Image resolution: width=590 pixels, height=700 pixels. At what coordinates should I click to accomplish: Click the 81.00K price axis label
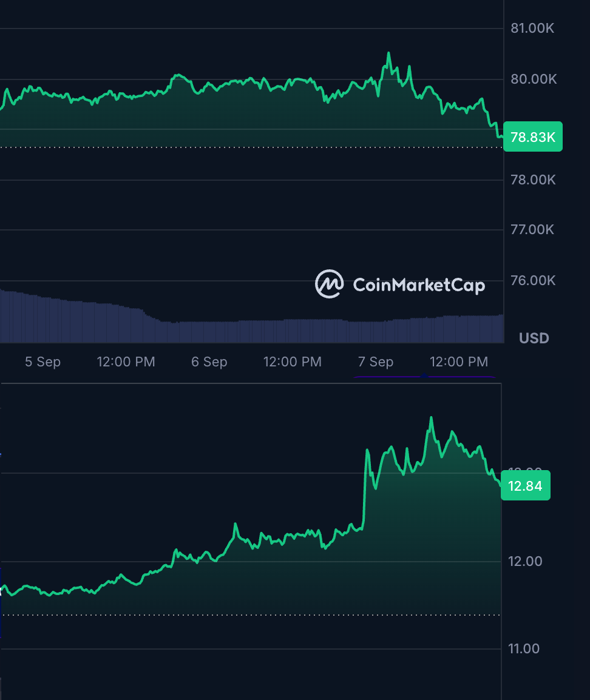pos(532,28)
